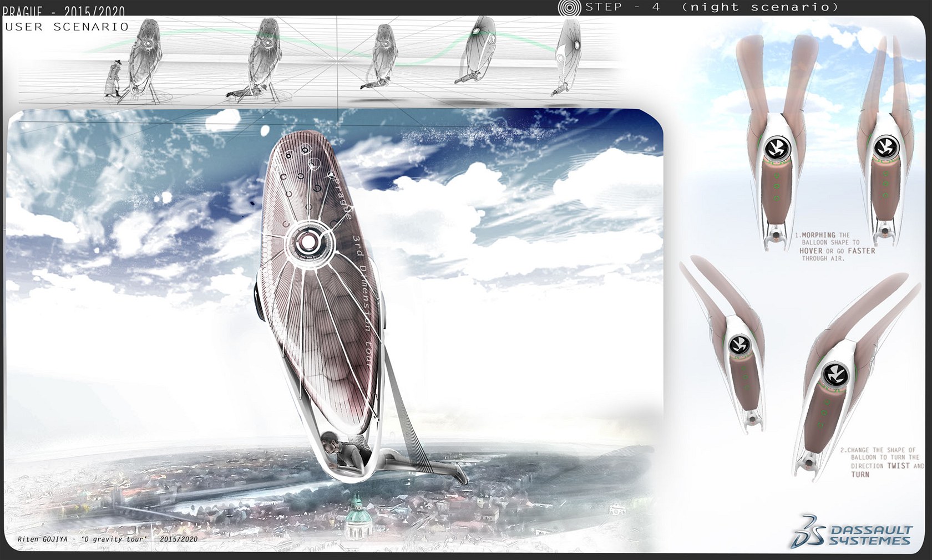
Task: Click the round emblem on the bottom-right balloon rendering
Action: (x=834, y=374)
